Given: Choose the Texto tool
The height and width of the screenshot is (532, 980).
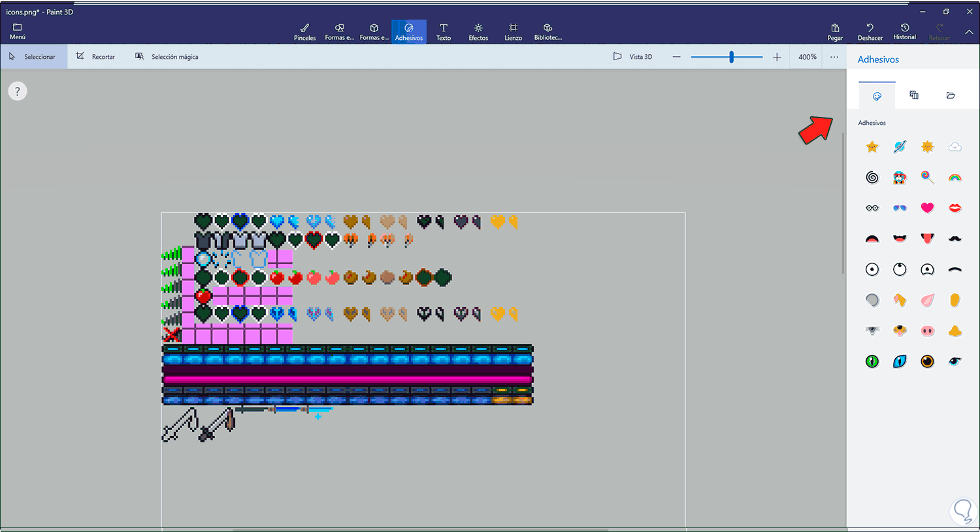Looking at the screenshot, I should pos(444,31).
